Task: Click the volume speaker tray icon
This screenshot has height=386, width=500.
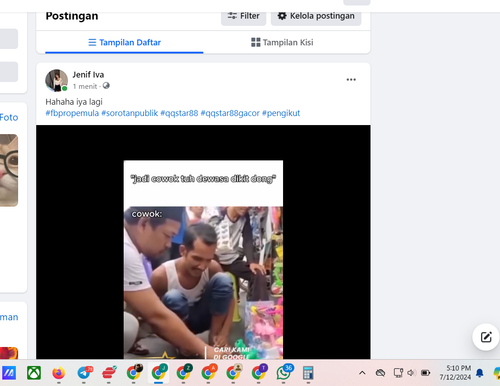Action: click(411, 373)
